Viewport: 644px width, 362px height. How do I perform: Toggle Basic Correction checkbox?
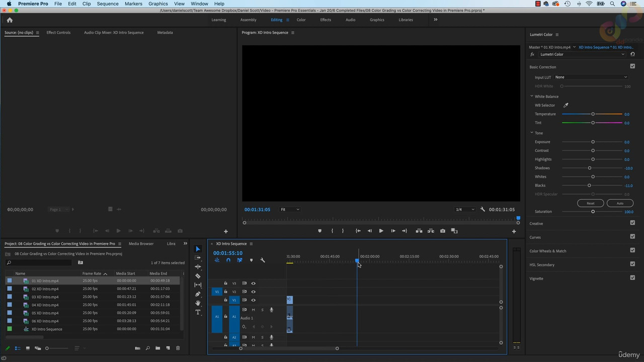click(x=632, y=66)
